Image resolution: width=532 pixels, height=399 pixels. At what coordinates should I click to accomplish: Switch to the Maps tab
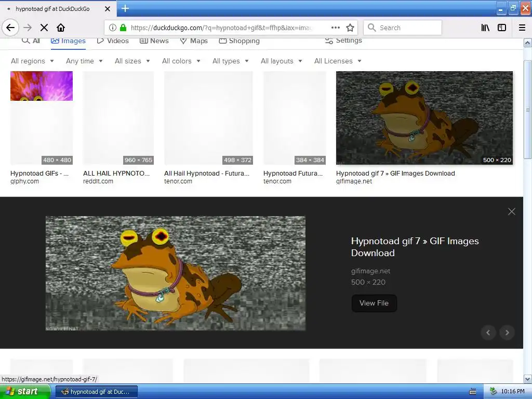194,41
